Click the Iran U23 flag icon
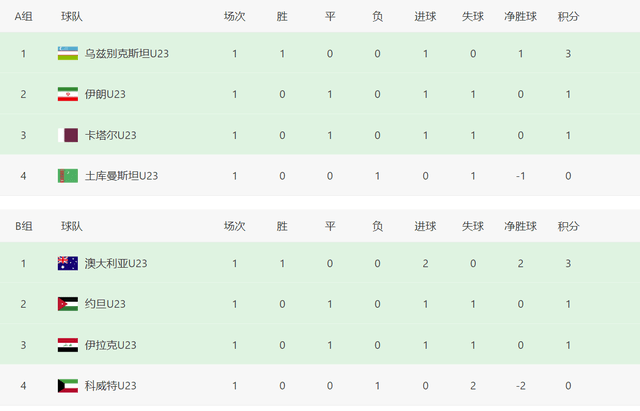 point(68,94)
